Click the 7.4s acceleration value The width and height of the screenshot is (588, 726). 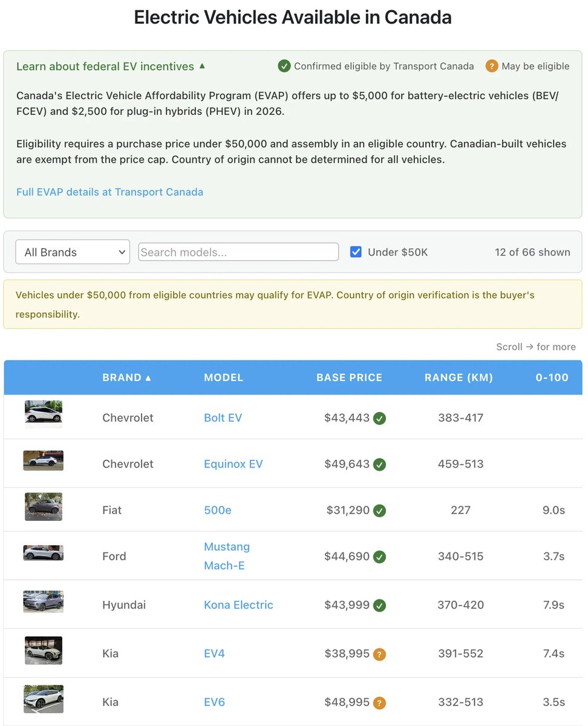click(554, 653)
